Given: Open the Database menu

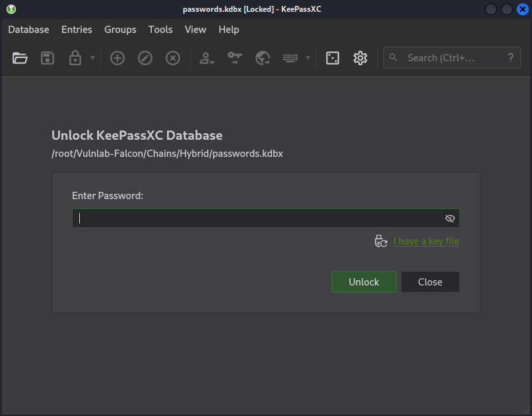Looking at the screenshot, I should 28,30.
